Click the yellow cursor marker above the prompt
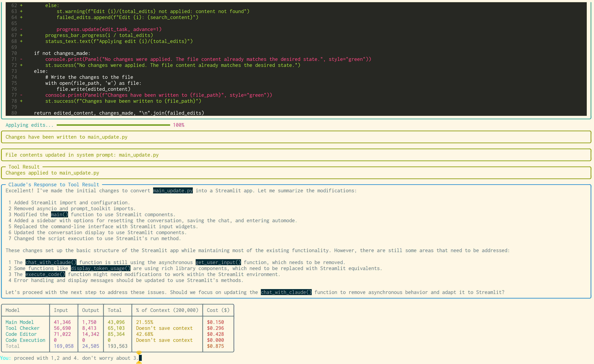 [x=139, y=353]
